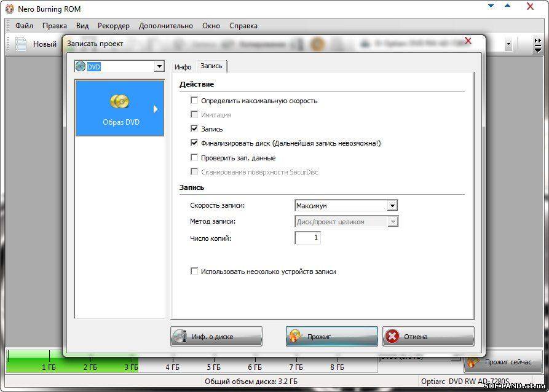
Task: Click the 6 ГБ capacity marker
Action: tap(255, 367)
